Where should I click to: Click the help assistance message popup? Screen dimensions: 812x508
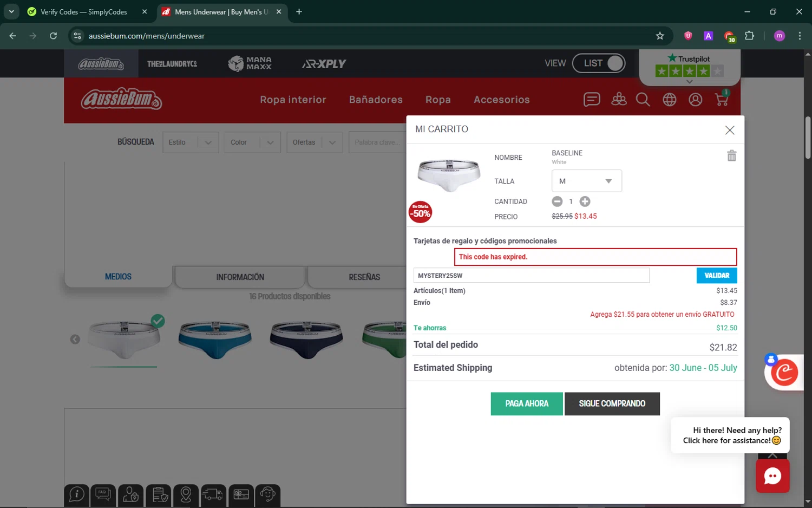730,435
